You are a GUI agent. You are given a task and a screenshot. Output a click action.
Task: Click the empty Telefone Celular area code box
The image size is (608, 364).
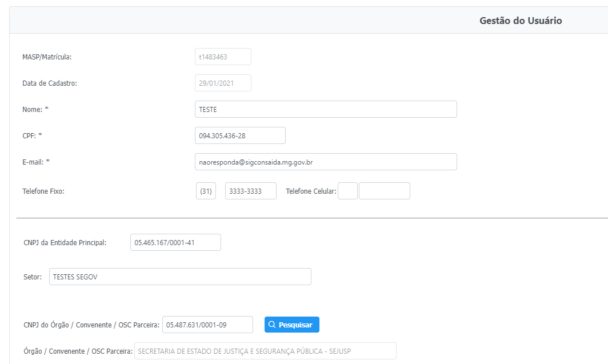click(x=347, y=191)
